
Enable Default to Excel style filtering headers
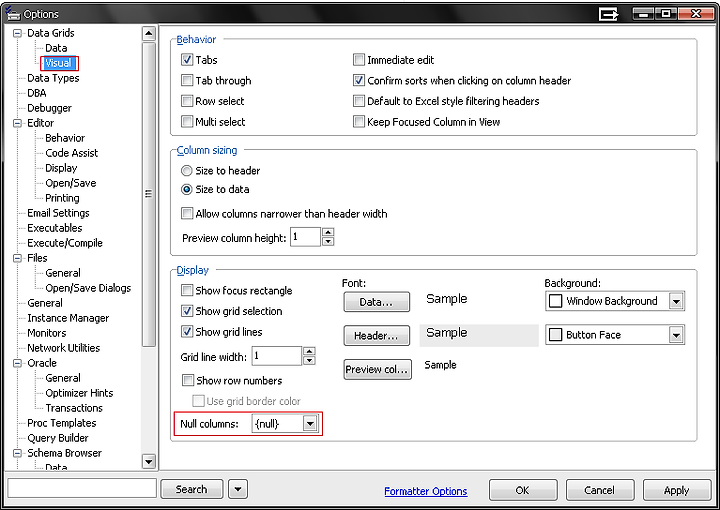pyautogui.click(x=359, y=101)
